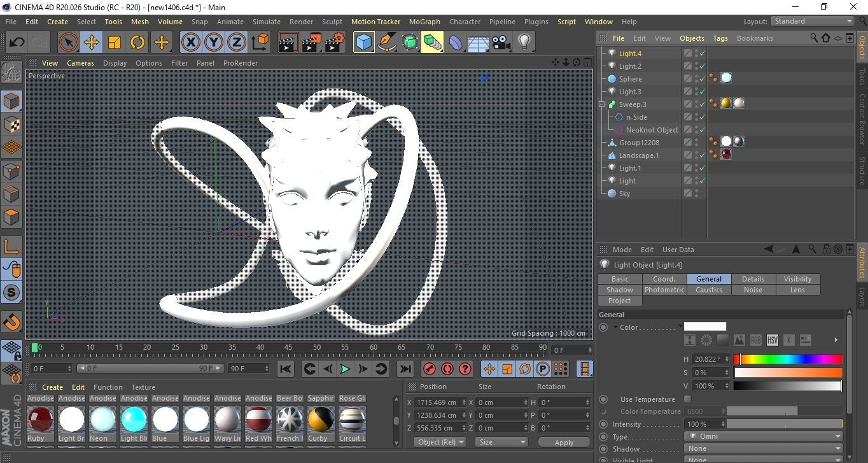Collapse the Sweep.3 object tree
The image size is (868, 463).
click(602, 104)
